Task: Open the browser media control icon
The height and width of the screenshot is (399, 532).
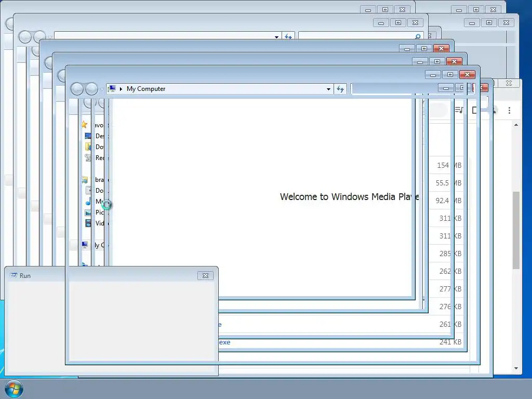Action: (x=459, y=110)
